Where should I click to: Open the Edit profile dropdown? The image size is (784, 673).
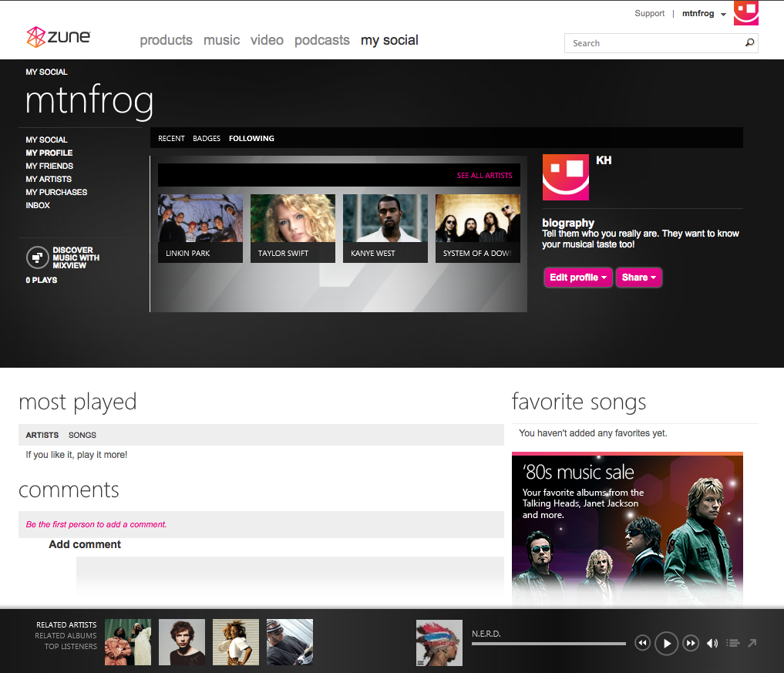click(578, 278)
